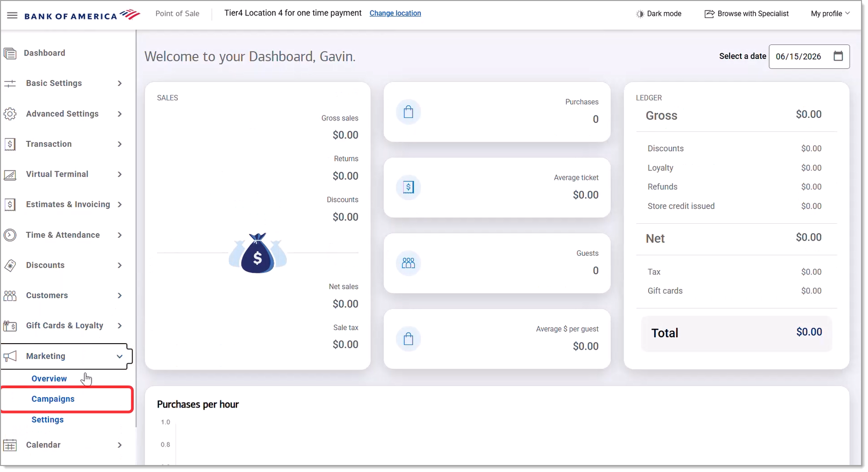Click the Marketing megaphone icon
This screenshot has height=472, width=868.
coord(10,356)
